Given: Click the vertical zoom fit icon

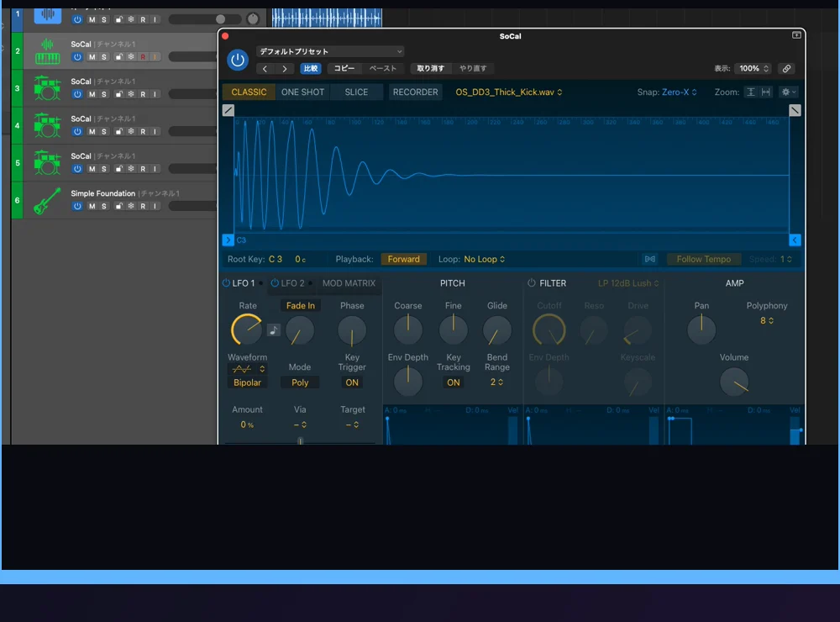Looking at the screenshot, I should click(751, 92).
